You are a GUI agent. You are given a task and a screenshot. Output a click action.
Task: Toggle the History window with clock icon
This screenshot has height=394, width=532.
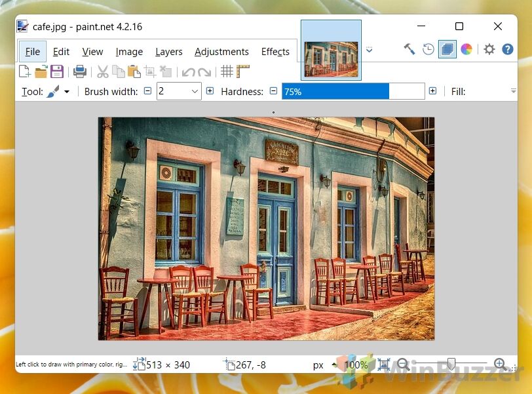(x=428, y=49)
